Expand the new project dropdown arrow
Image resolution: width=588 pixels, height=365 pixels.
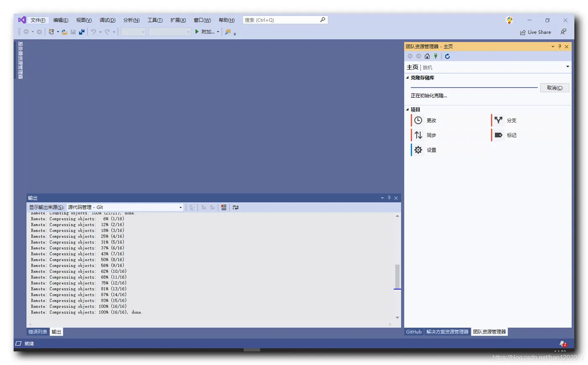click(58, 32)
